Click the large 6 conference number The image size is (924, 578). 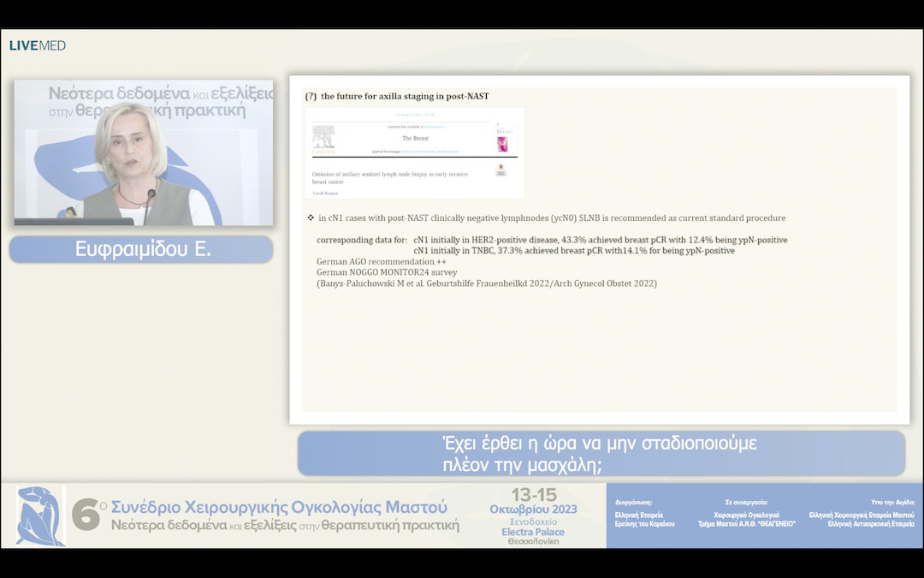(86, 515)
